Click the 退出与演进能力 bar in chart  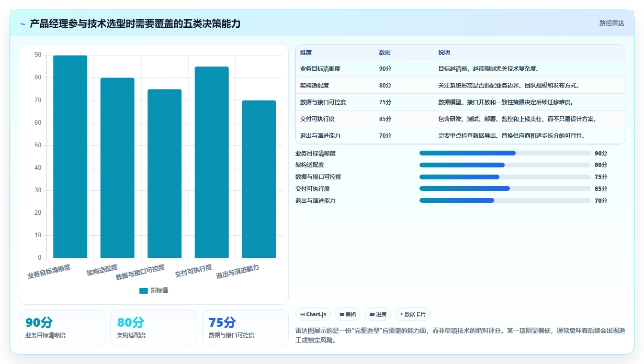(x=259, y=179)
